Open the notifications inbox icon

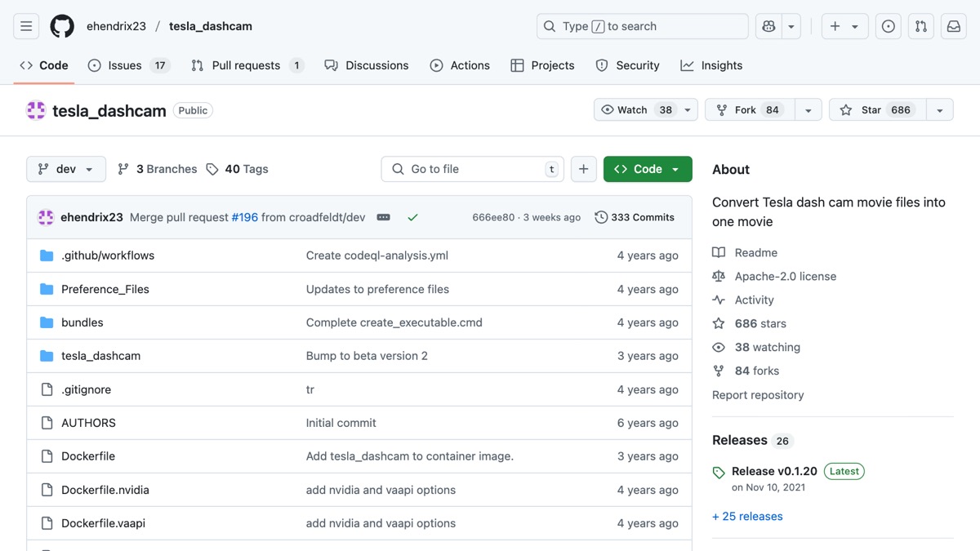click(x=954, y=26)
